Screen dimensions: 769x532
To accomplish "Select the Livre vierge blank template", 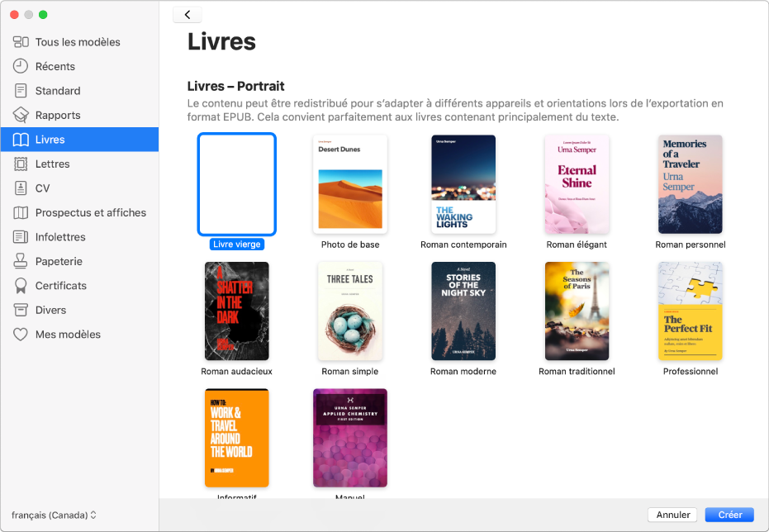I will (x=237, y=184).
